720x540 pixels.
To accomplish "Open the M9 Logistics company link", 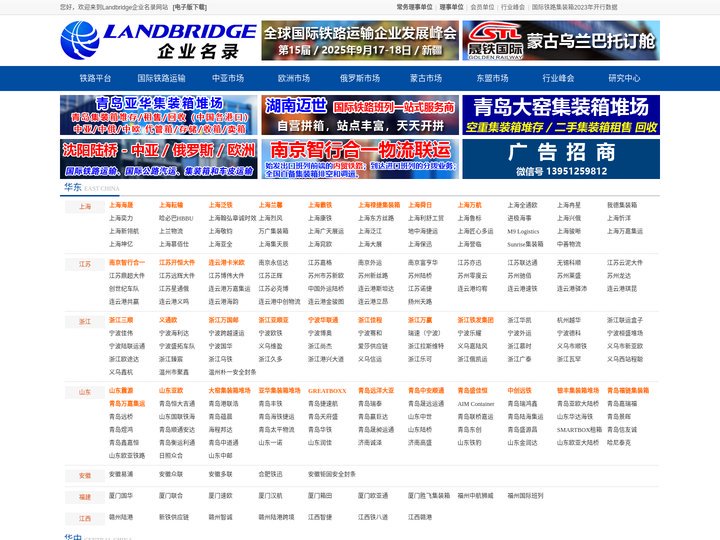I will (523, 231).
